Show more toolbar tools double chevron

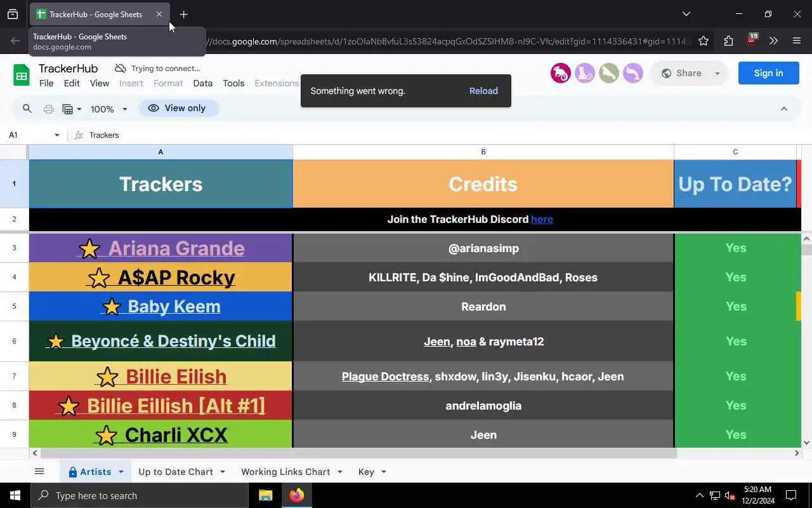[x=773, y=41]
